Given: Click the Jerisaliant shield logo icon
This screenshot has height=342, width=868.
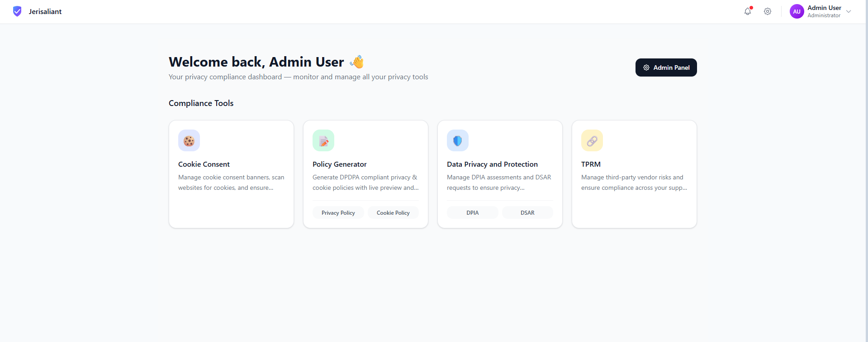Looking at the screenshot, I should [17, 11].
